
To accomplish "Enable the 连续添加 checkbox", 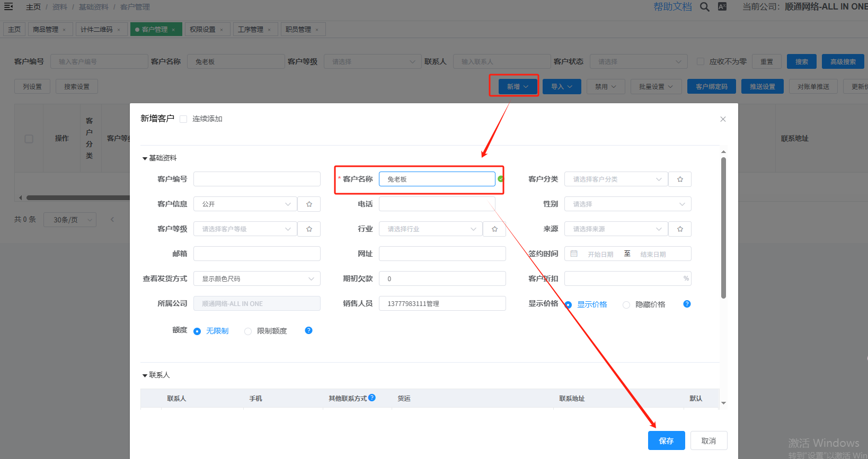I will 183,119.
